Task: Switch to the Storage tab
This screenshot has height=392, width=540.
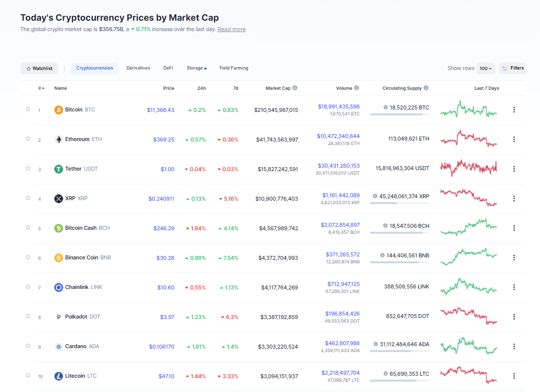Action: [197, 68]
